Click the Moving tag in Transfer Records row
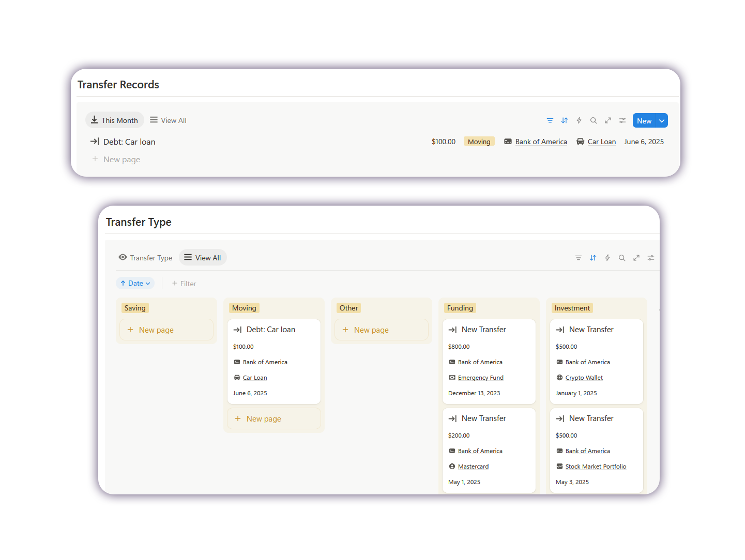The height and width of the screenshot is (560, 745). tap(479, 142)
